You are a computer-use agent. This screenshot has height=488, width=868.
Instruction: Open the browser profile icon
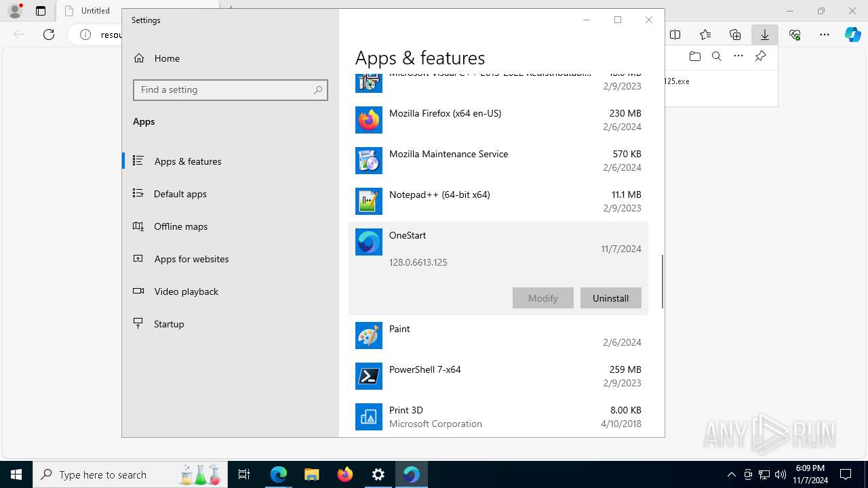pyautogui.click(x=15, y=11)
